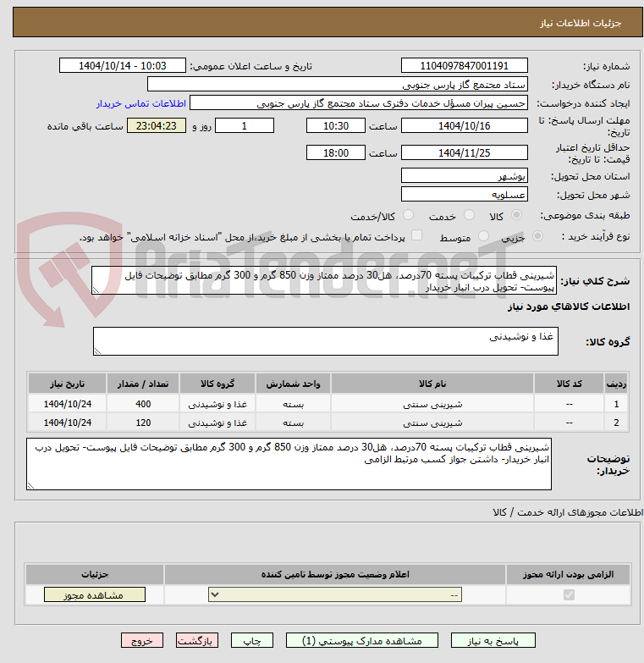Click the خروج exit button
The width and height of the screenshot is (644, 663).
pos(142,640)
